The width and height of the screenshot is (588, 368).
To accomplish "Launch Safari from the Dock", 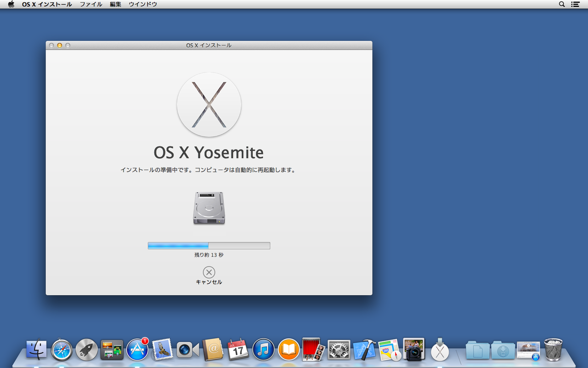I will [62, 350].
